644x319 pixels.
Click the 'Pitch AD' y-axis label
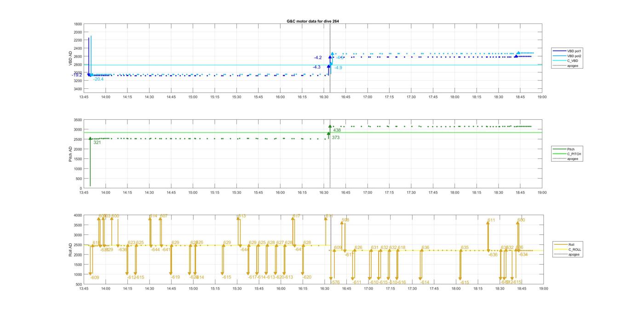pyautogui.click(x=71, y=154)
